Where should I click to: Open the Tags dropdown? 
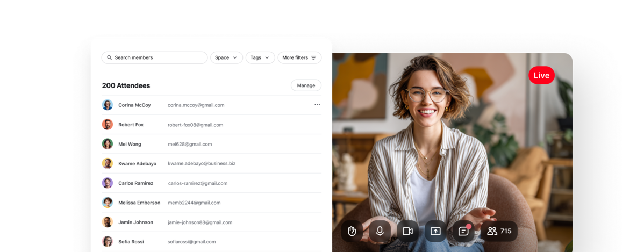tap(260, 57)
